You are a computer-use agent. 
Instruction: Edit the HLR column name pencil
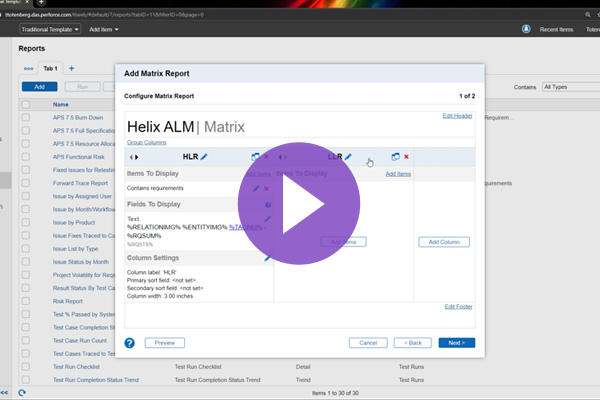coord(204,157)
